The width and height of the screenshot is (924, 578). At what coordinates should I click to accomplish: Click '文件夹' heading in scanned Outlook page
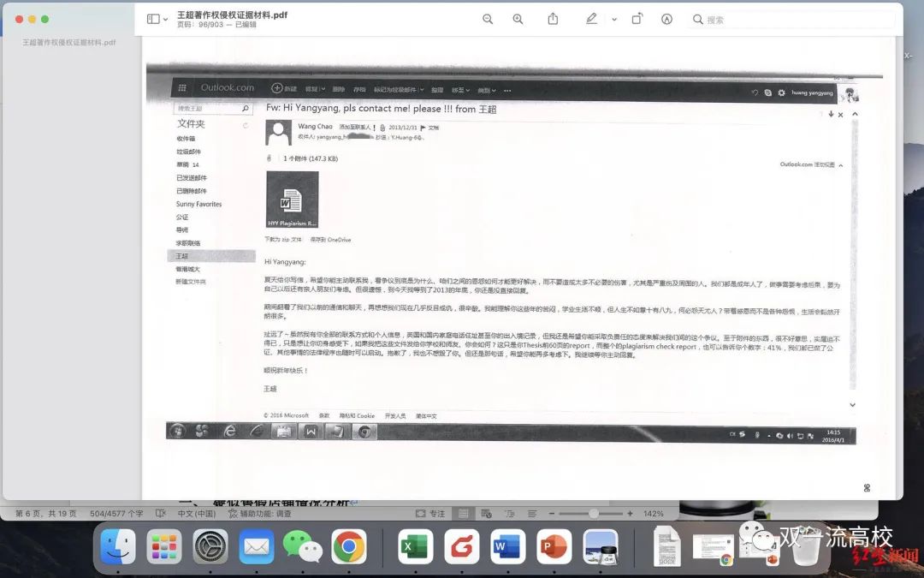click(x=191, y=124)
